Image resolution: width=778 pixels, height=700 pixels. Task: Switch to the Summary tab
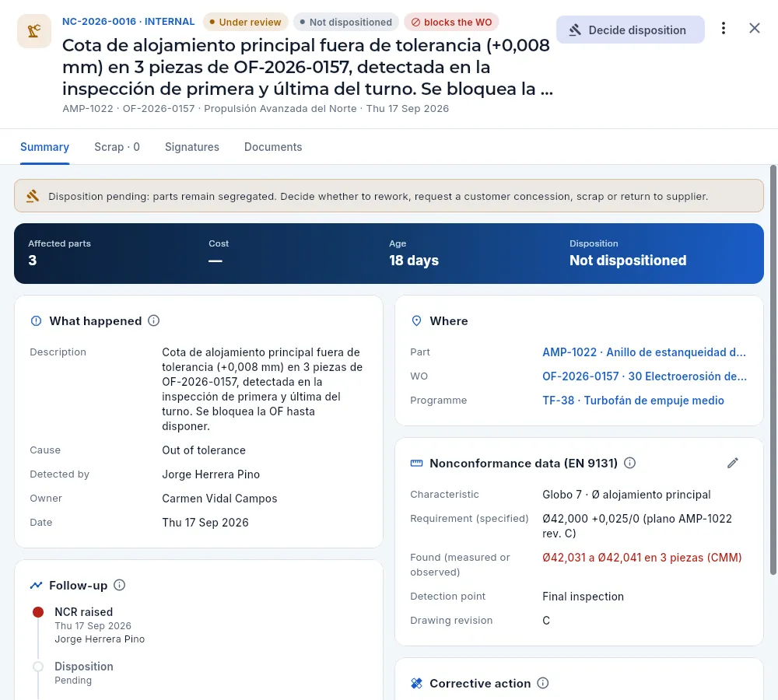point(44,147)
